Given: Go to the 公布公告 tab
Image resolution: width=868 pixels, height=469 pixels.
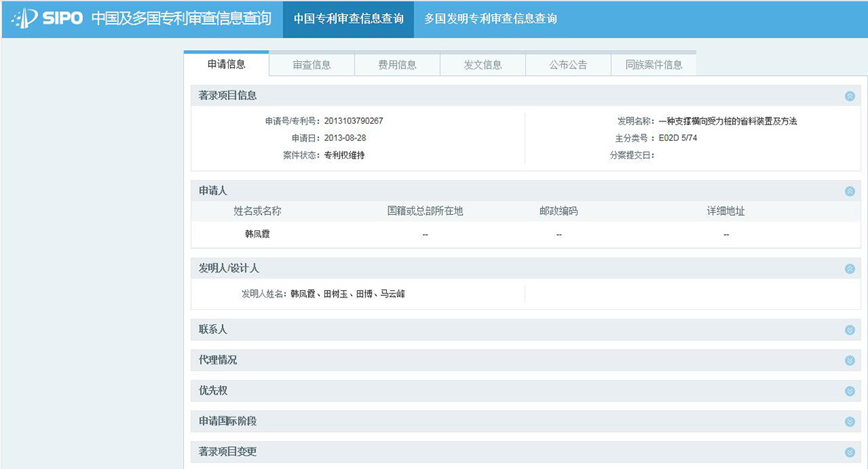Looking at the screenshot, I should tap(568, 65).
